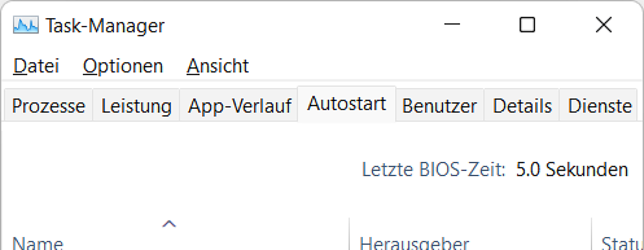Click the Task-Manager title text
644x250 pixels.
coord(105,26)
